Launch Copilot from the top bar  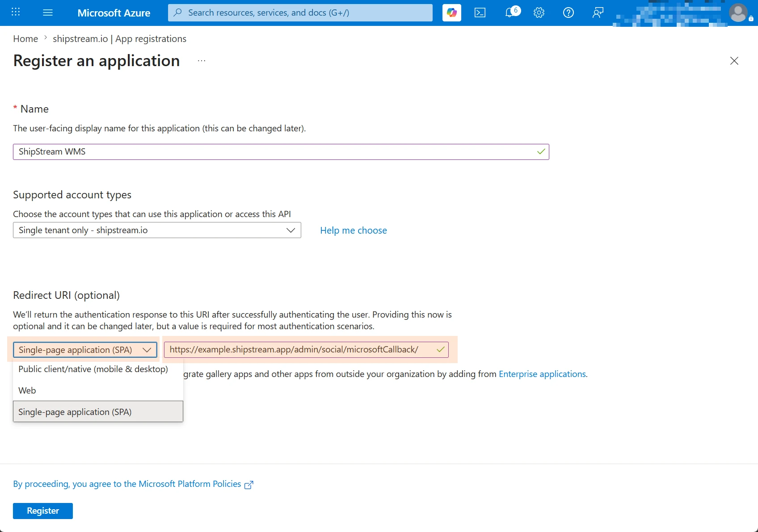pos(451,13)
